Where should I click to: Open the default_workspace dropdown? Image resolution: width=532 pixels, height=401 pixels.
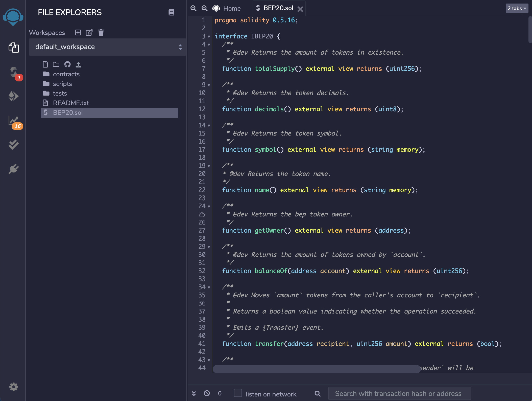click(107, 47)
